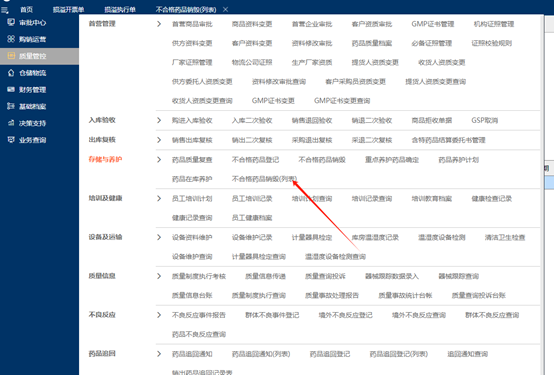Expand the 入库验收 chevron

point(159,121)
